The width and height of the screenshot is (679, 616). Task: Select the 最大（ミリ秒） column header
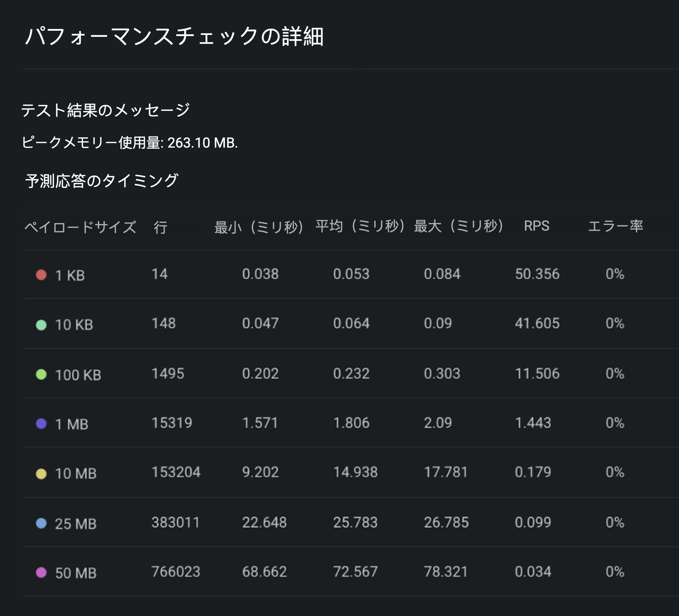pos(458,226)
